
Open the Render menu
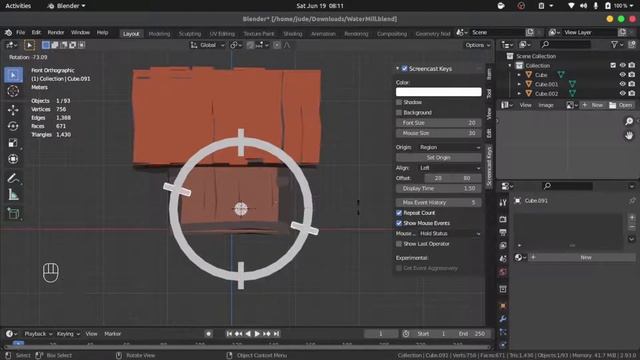56,33
